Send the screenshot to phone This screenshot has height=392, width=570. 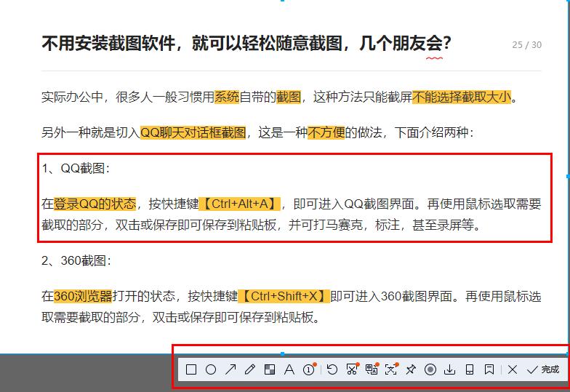(x=470, y=369)
